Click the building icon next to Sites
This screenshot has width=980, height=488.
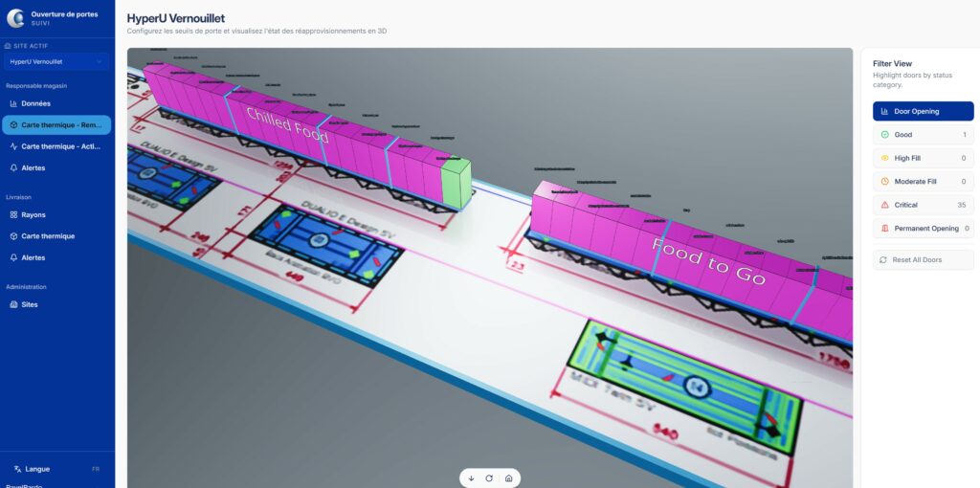pyautogui.click(x=13, y=304)
